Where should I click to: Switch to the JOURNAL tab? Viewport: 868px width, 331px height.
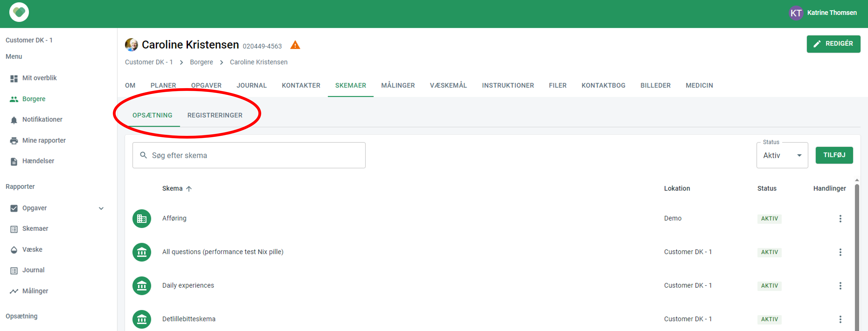[x=251, y=86]
